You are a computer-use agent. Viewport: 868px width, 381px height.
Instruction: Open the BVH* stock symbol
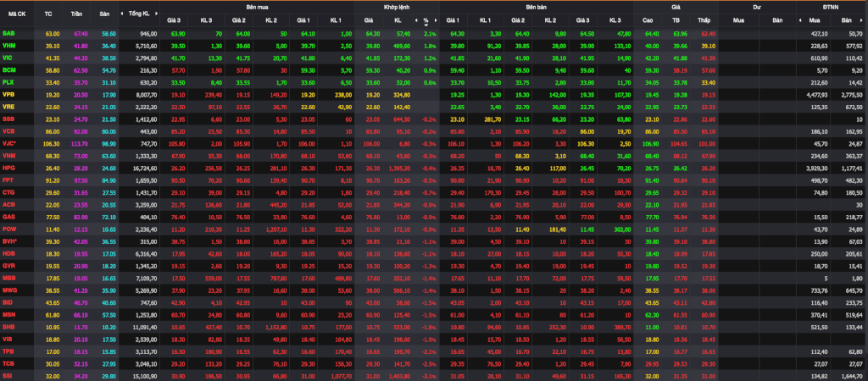(9, 240)
